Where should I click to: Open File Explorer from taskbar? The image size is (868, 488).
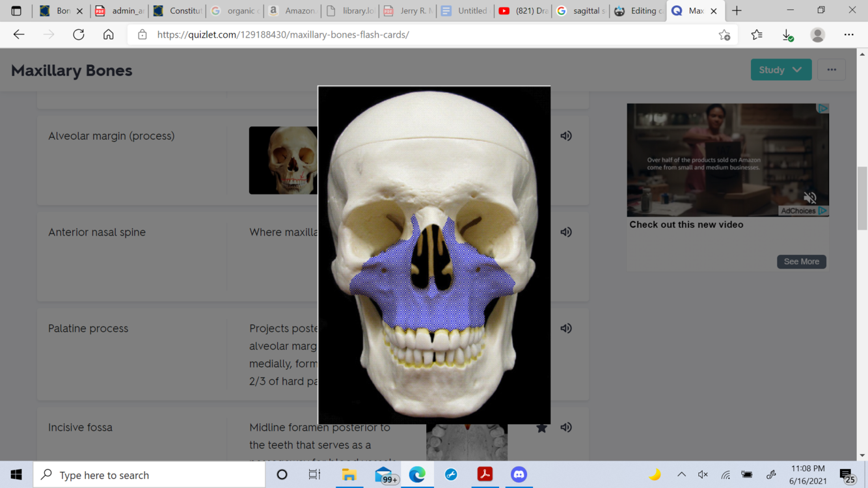click(x=349, y=475)
